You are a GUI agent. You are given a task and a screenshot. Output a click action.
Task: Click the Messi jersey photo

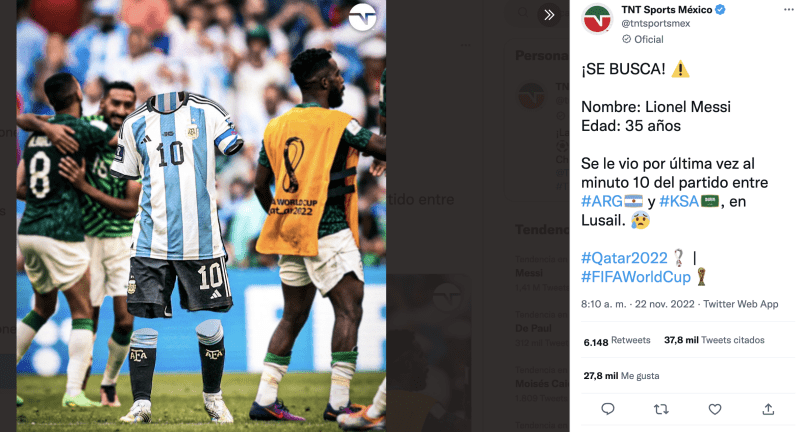[201, 216]
